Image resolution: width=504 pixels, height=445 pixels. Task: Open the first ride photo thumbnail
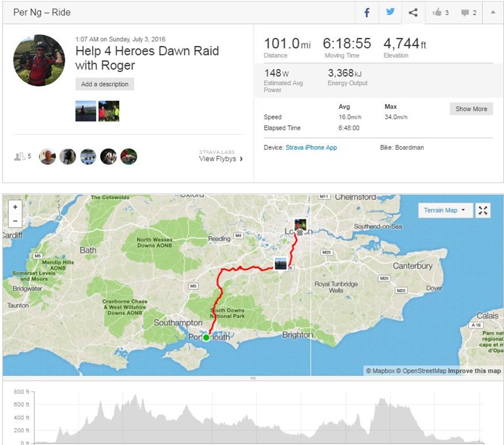[86, 111]
